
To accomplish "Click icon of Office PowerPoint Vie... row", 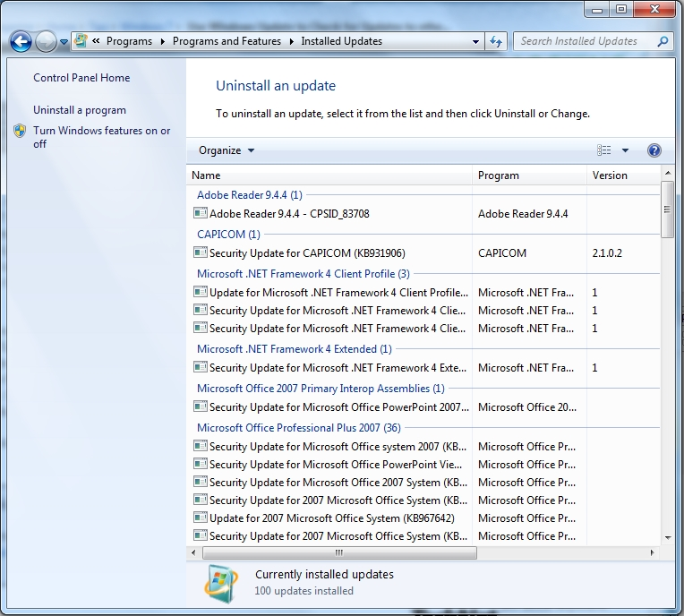I will 201,463.
